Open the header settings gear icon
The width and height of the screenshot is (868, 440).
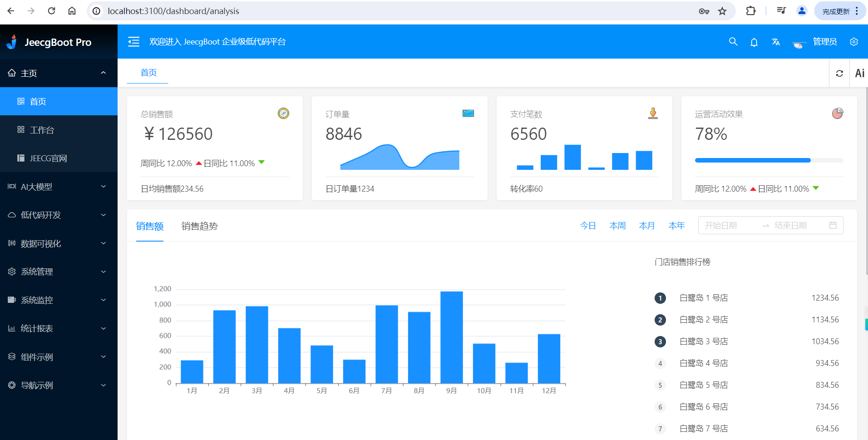854,42
